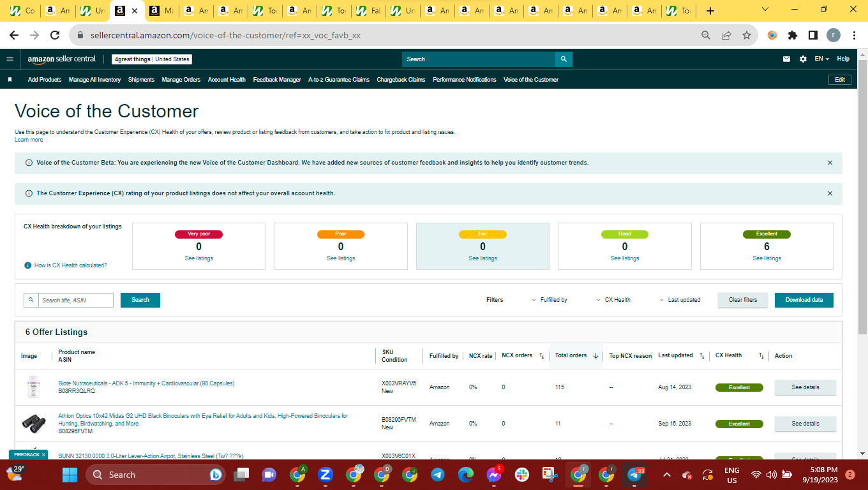Click the Clear filters button
Viewport: 868px width, 490px height.
[x=743, y=300]
